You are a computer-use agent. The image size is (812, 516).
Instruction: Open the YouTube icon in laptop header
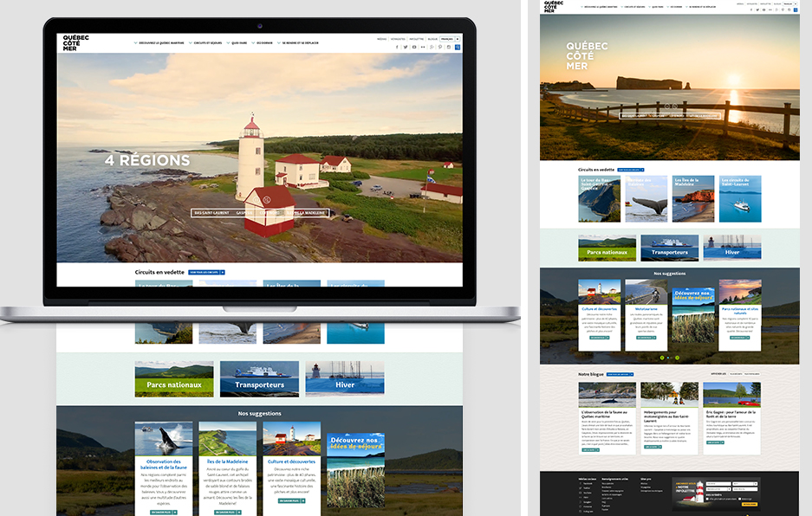tap(415, 47)
